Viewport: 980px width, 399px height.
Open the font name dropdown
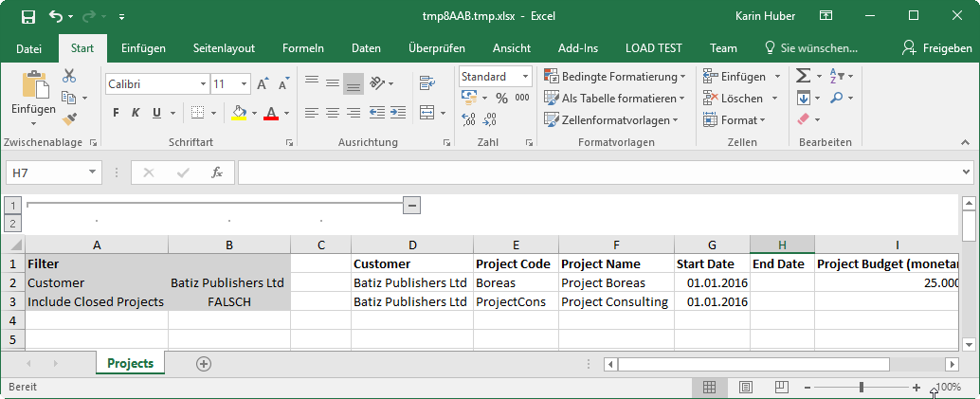[x=203, y=83]
